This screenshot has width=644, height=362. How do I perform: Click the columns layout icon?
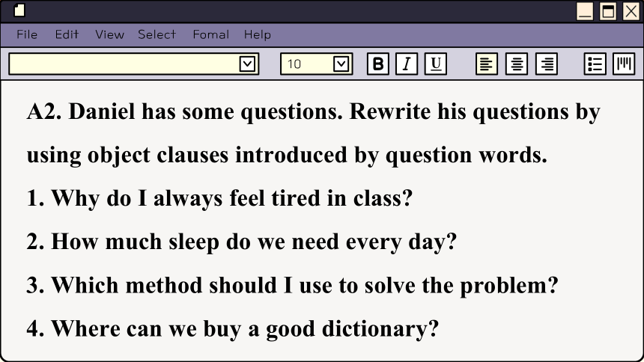624,64
